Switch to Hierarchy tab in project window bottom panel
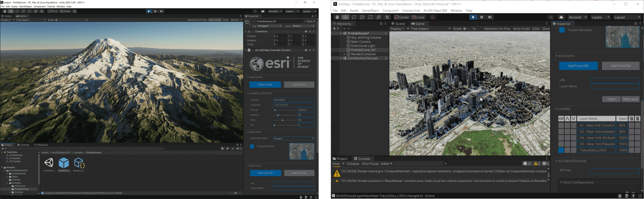Viewport: 644px width, 199px height. [41, 145]
